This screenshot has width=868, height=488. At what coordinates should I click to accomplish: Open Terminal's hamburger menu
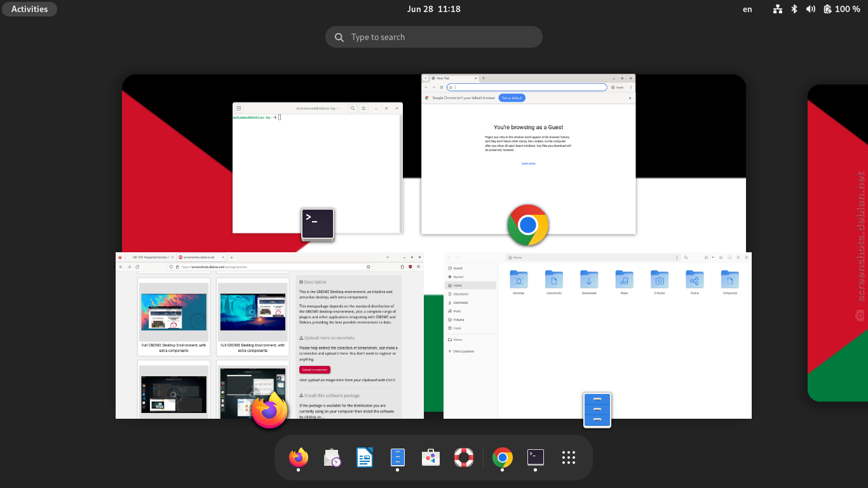(x=364, y=109)
